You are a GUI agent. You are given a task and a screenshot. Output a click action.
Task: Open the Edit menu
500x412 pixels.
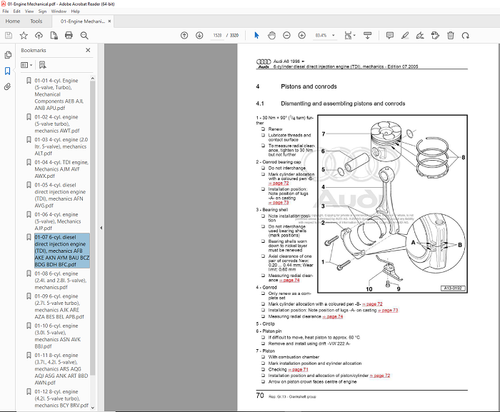pyautogui.click(x=17, y=11)
